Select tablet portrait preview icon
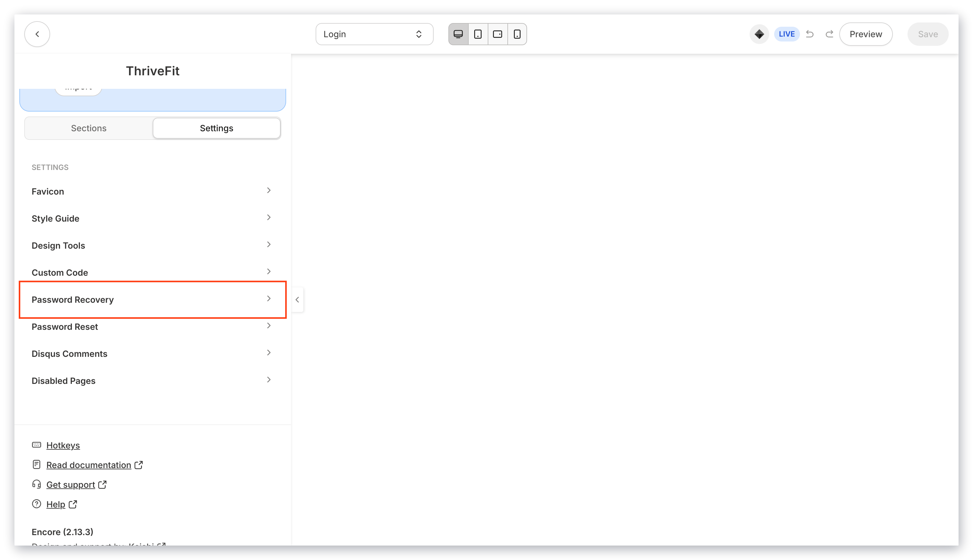 click(x=478, y=34)
